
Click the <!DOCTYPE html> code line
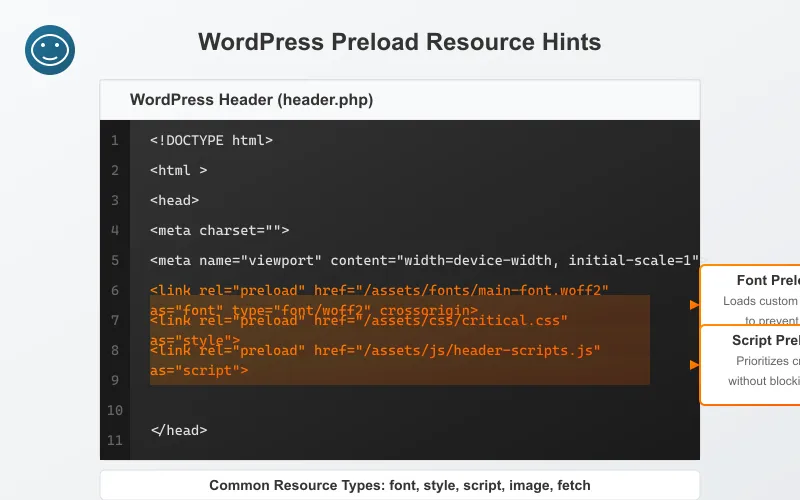(x=211, y=140)
